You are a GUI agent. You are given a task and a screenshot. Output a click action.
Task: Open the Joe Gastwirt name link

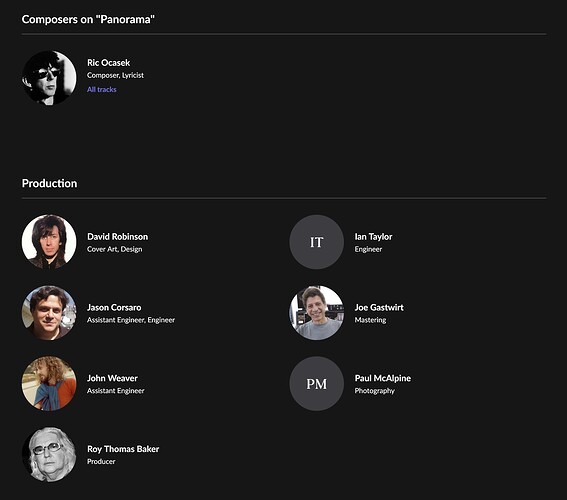tap(379, 307)
